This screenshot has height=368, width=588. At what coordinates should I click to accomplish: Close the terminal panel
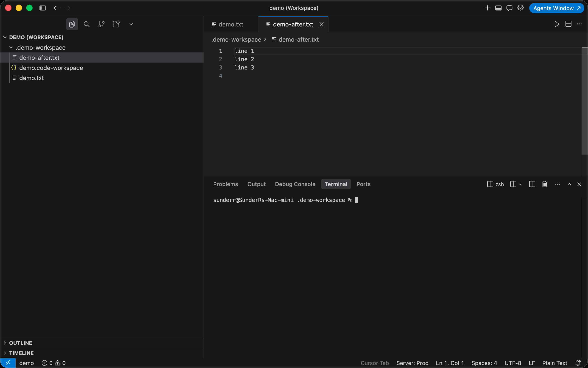click(579, 184)
